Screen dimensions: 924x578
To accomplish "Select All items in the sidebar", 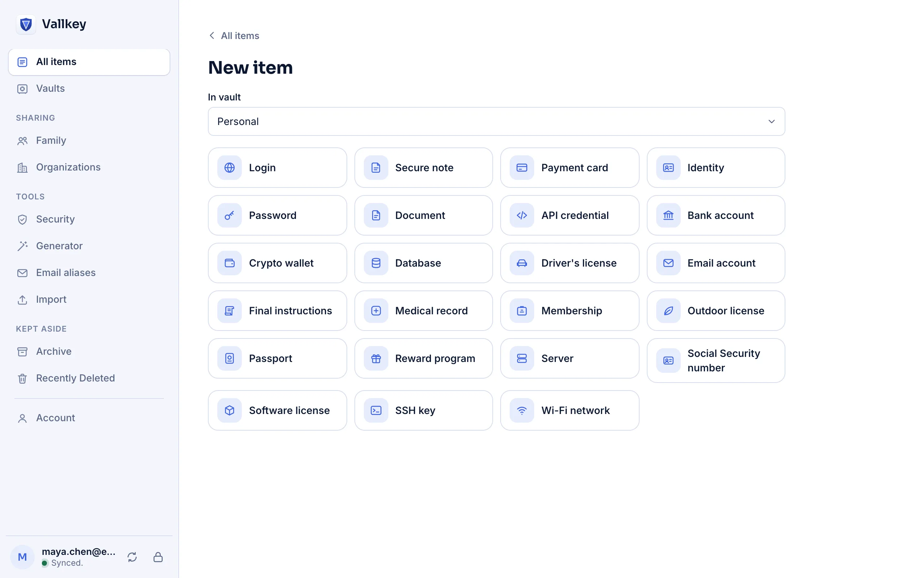I will [89, 62].
